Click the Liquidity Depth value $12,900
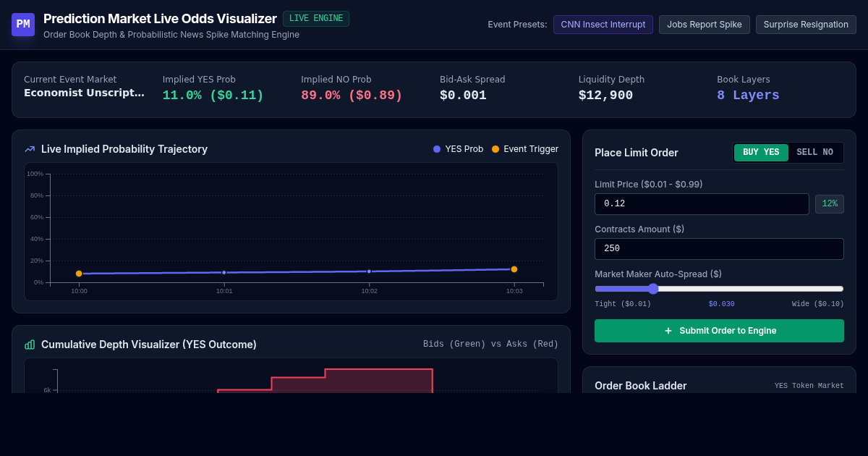Screen dimensions: 868x456 click(x=605, y=96)
